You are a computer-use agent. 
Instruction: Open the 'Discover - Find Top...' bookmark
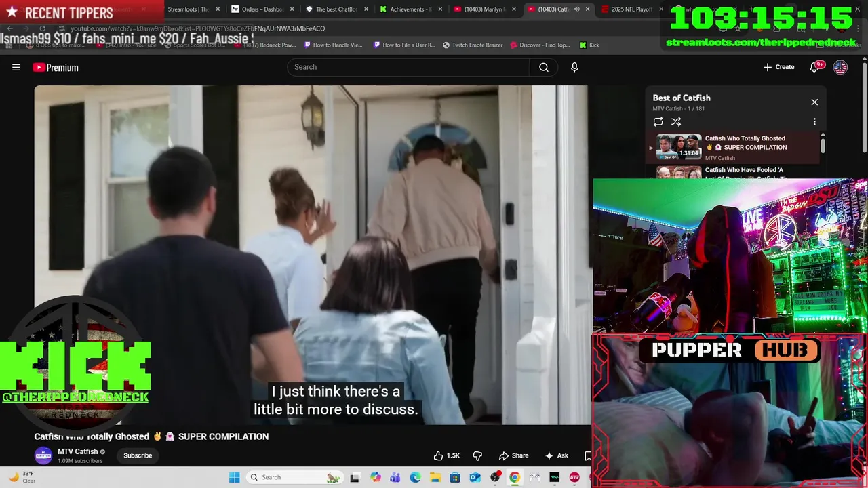click(540, 45)
